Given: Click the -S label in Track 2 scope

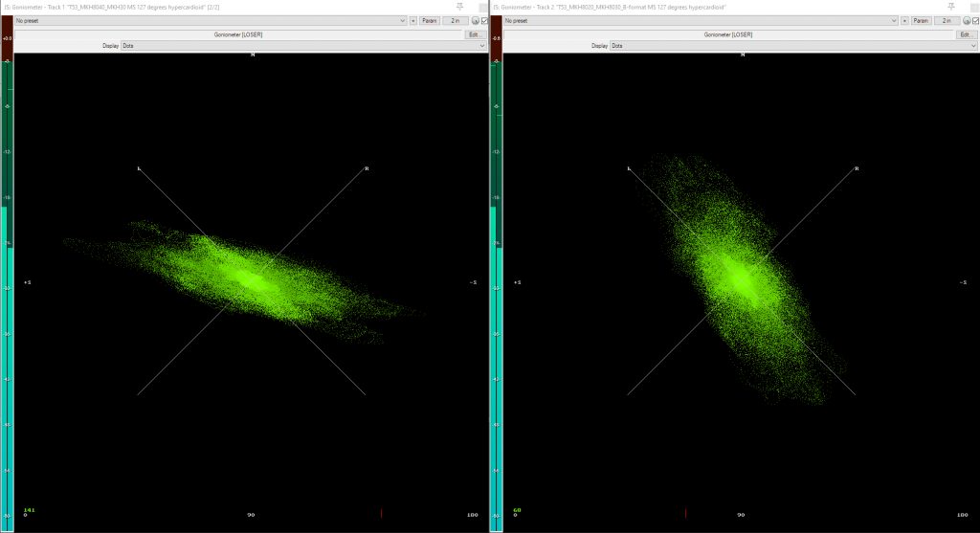Looking at the screenshot, I should [x=963, y=282].
